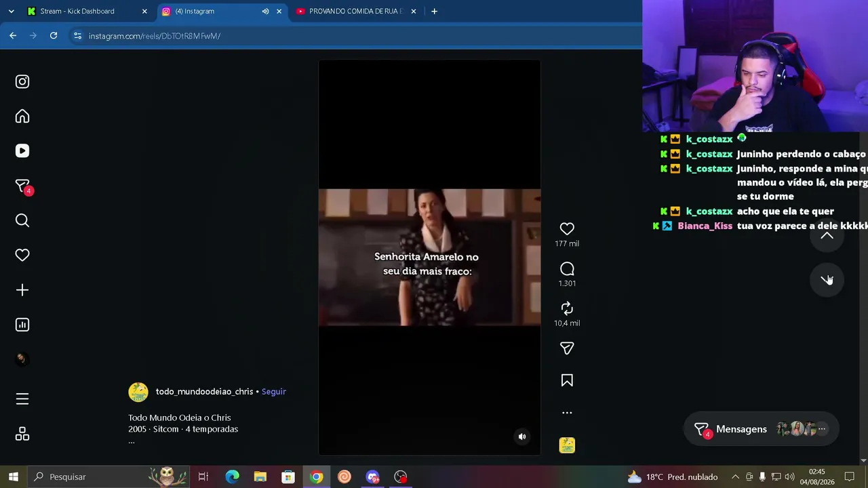Open the dashboard chart icon in sidebar
Viewport: 868px width, 488px height.
coord(22,325)
